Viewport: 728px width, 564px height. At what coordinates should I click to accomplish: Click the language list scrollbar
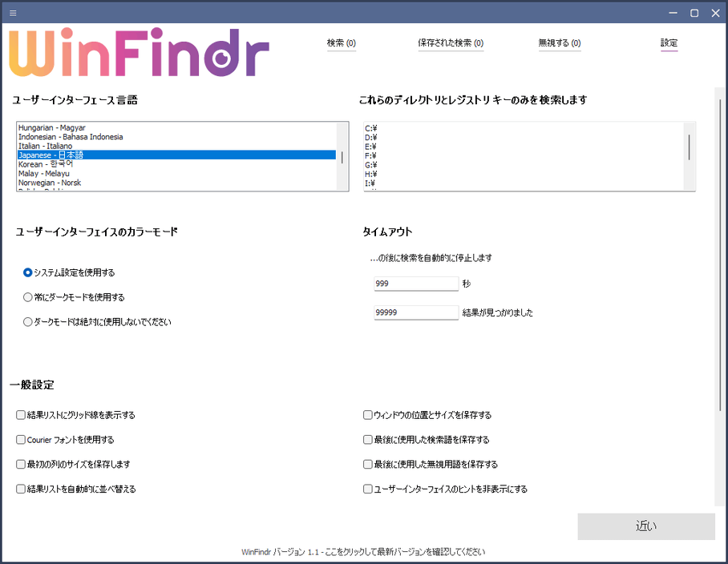tap(342, 157)
